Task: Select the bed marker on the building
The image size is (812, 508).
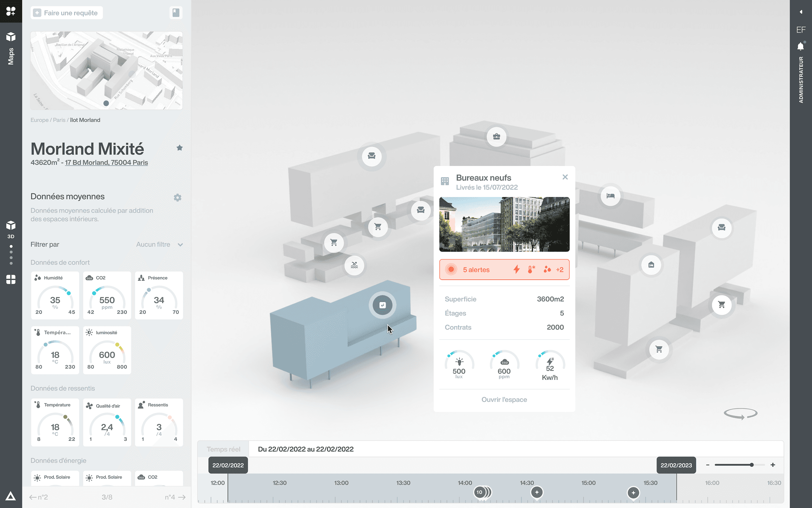Action: pos(610,196)
